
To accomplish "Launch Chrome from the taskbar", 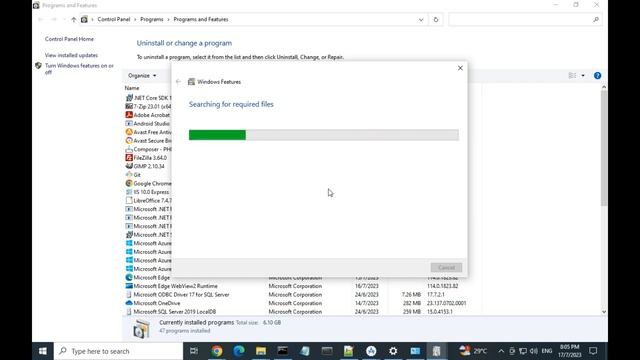I will point(217,351).
